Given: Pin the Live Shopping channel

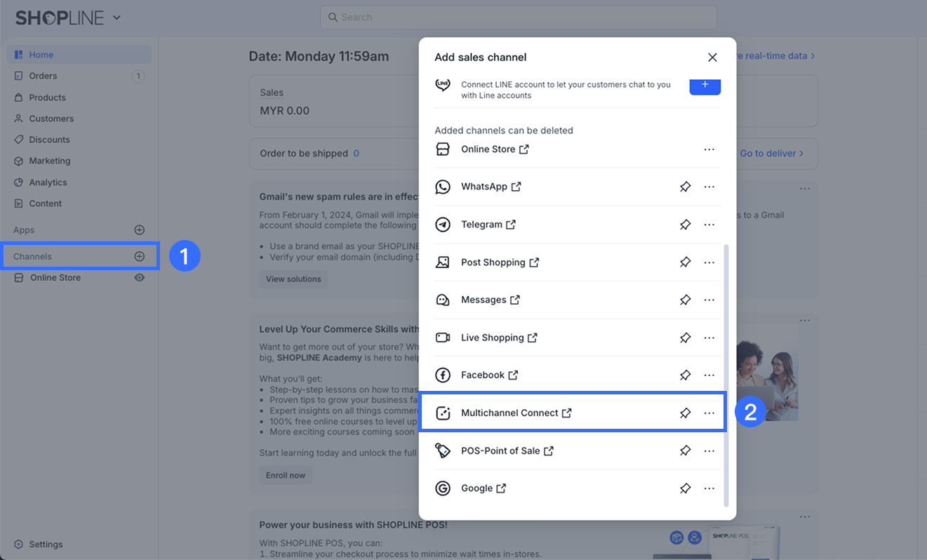Looking at the screenshot, I should click(685, 338).
